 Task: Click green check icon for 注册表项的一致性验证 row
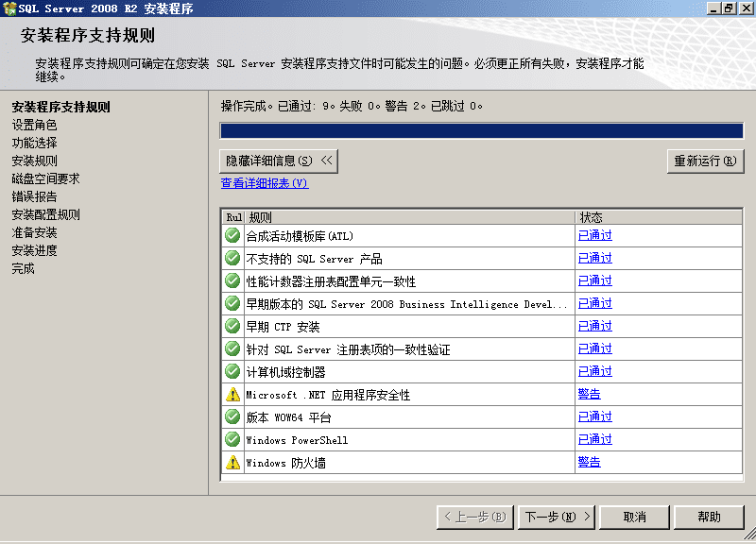[232, 348]
